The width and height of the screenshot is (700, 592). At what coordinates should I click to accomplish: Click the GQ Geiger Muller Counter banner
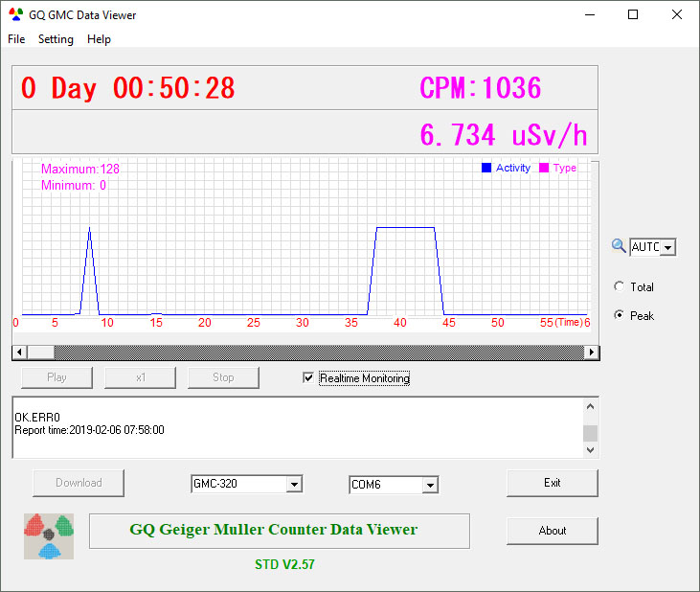[x=280, y=531]
